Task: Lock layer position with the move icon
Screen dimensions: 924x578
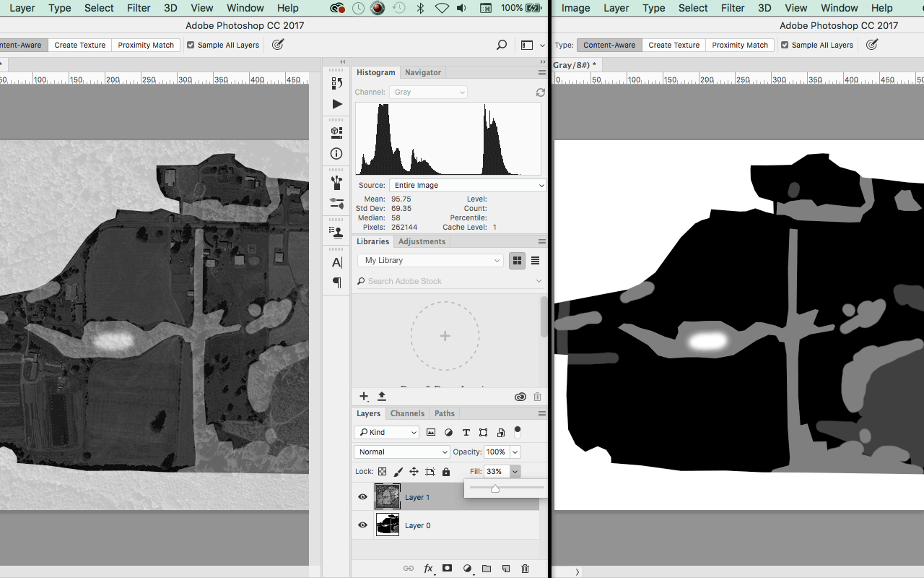Action: tap(414, 472)
